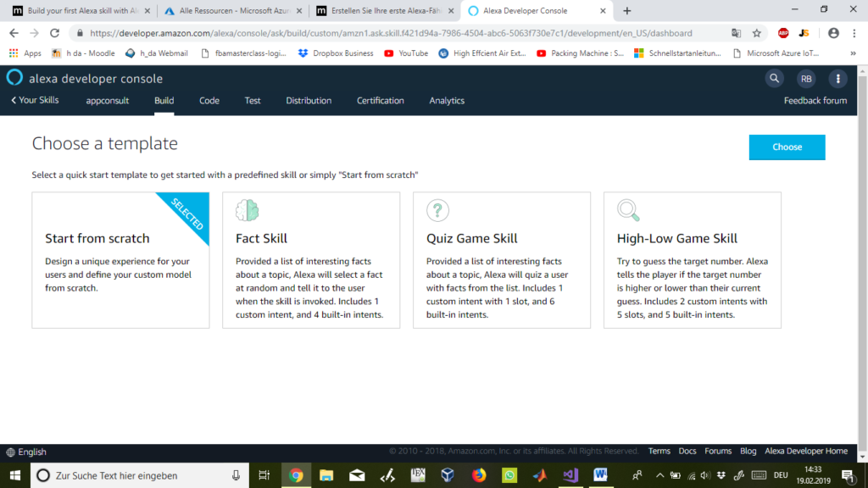Click the browser address bar URL
868x488 pixels.
[x=391, y=33]
